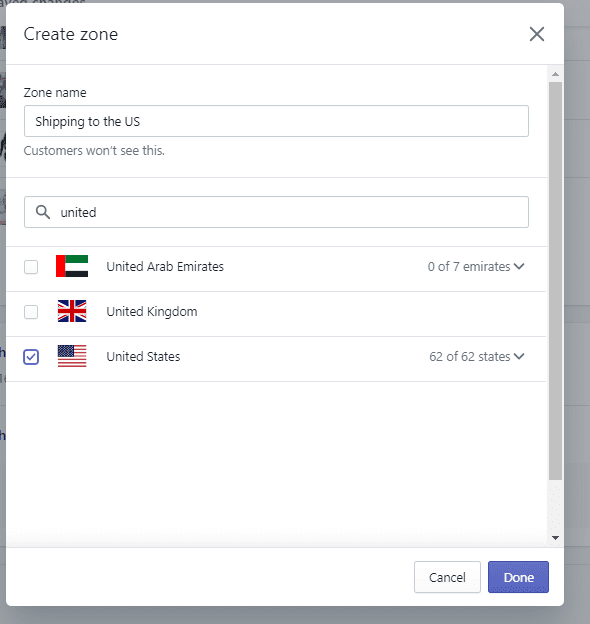This screenshot has width=590, height=624.
Task: Click the vertical scrollbar thumb
Action: [x=555, y=281]
